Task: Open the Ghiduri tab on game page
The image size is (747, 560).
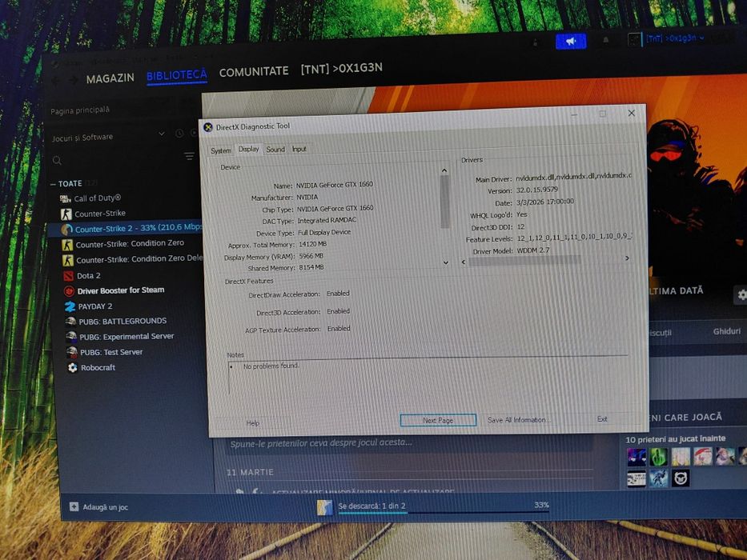Action: (x=727, y=331)
